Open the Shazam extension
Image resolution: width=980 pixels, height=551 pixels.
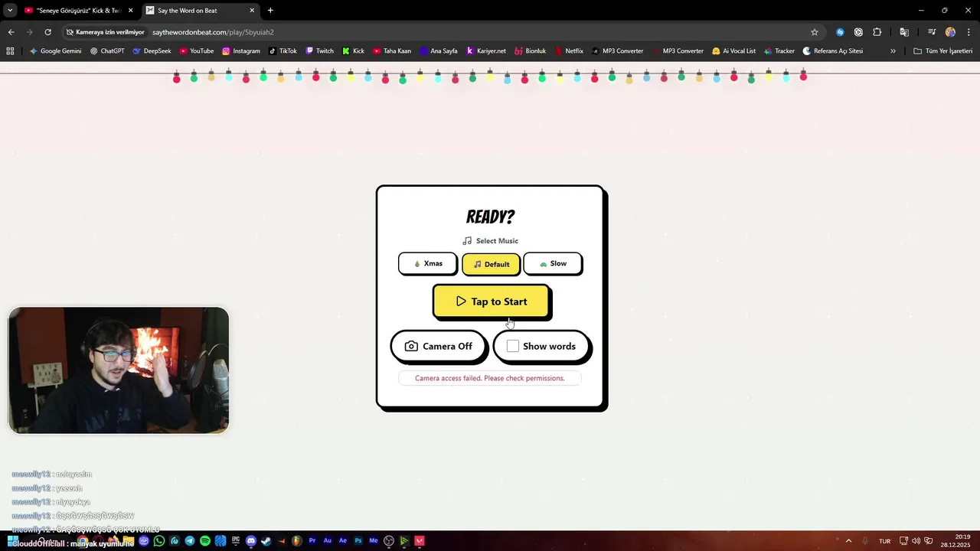(x=840, y=32)
